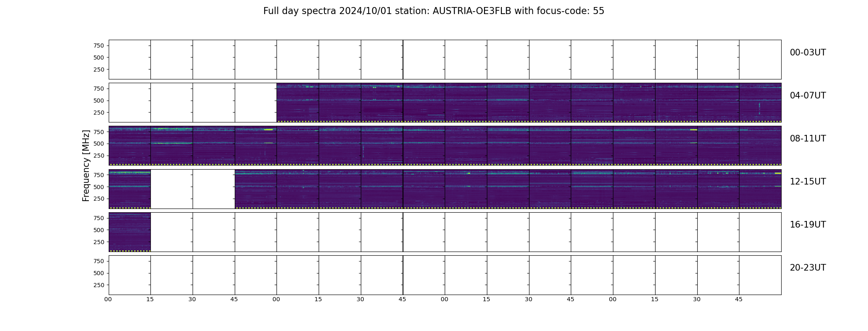The width and height of the screenshot is (868, 331).
Task: Click the 750 tick in the 00-03UT row
Action: tap(99, 46)
